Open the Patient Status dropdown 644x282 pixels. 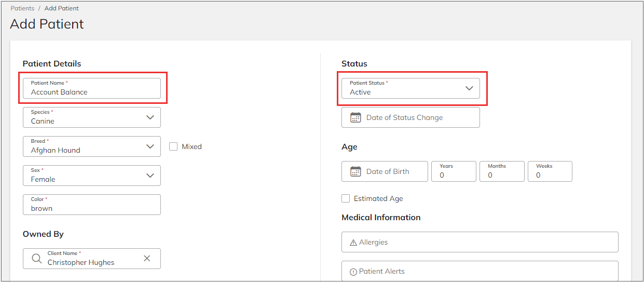(x=410, y=88)
